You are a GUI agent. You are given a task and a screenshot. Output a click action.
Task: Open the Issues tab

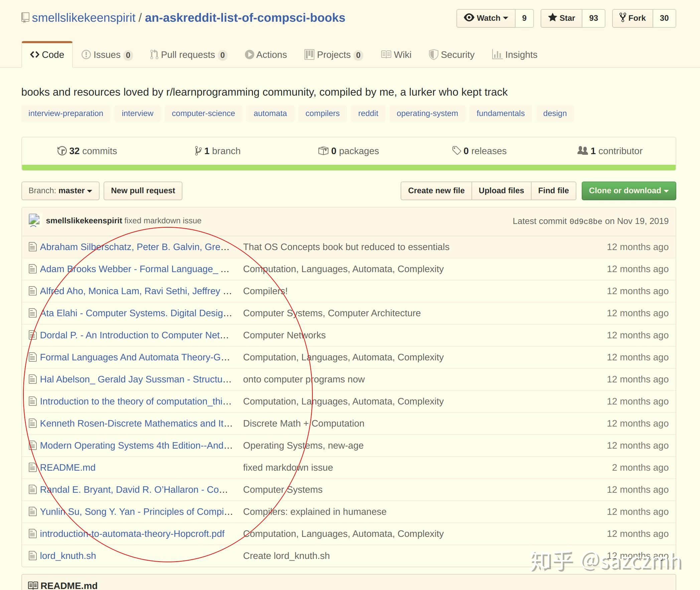107,55
